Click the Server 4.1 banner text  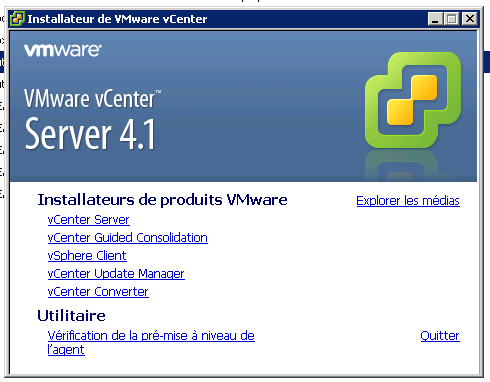(90, 134)
